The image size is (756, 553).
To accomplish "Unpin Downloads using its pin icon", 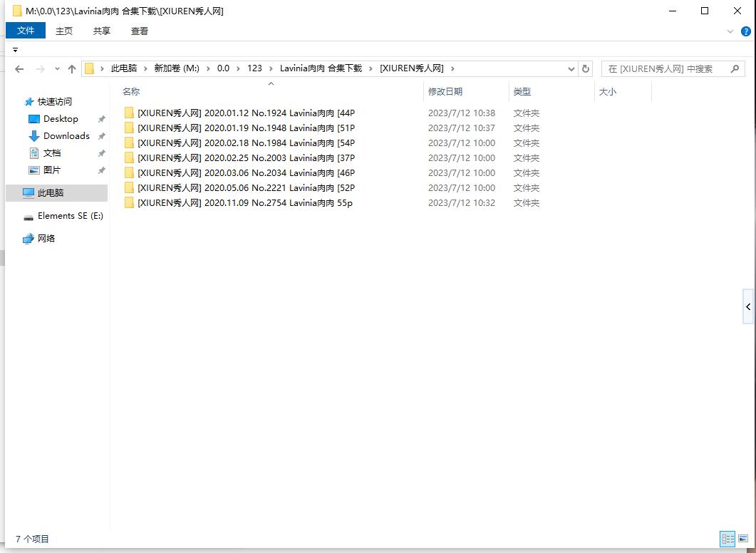I will pyautogui.click(x=101, y=136).
